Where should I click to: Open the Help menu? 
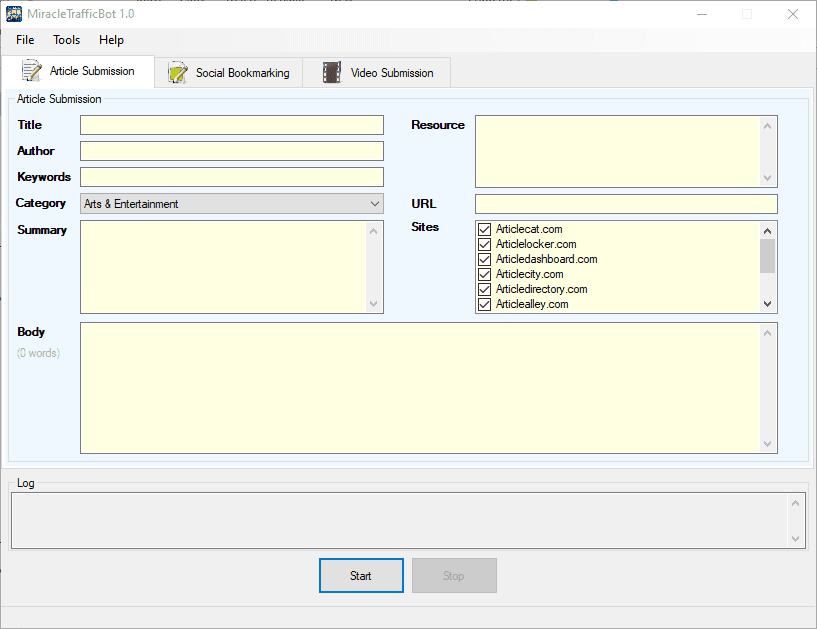[x=111, y=40]
